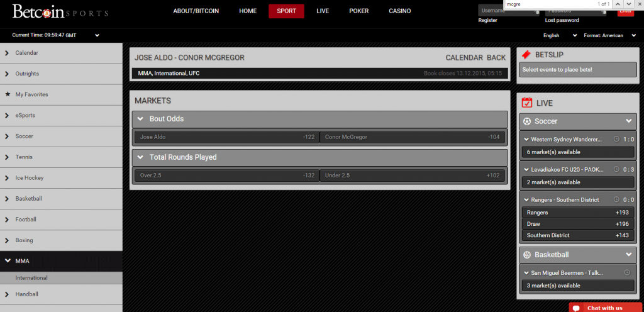
Task: Click the MMA, International, UFC breadcrumb
Action: coord(169,74)
